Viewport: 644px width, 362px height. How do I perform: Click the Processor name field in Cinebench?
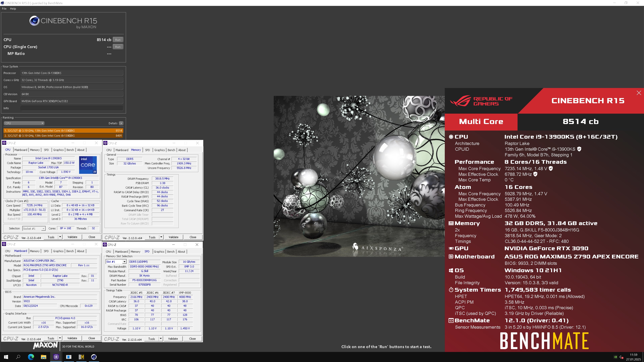[x=72, y=73]
